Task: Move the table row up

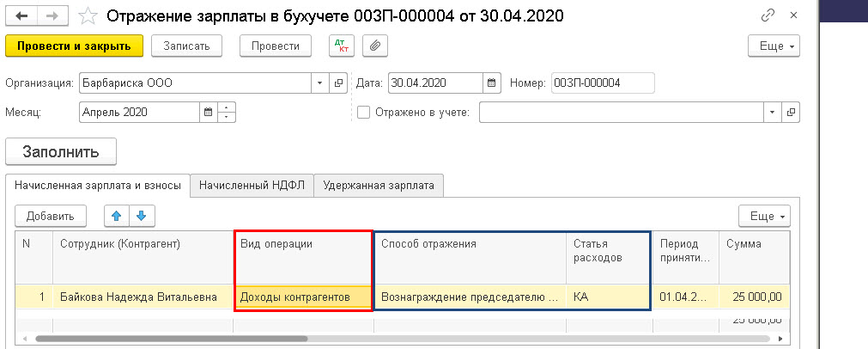Action: coord(117,216)
